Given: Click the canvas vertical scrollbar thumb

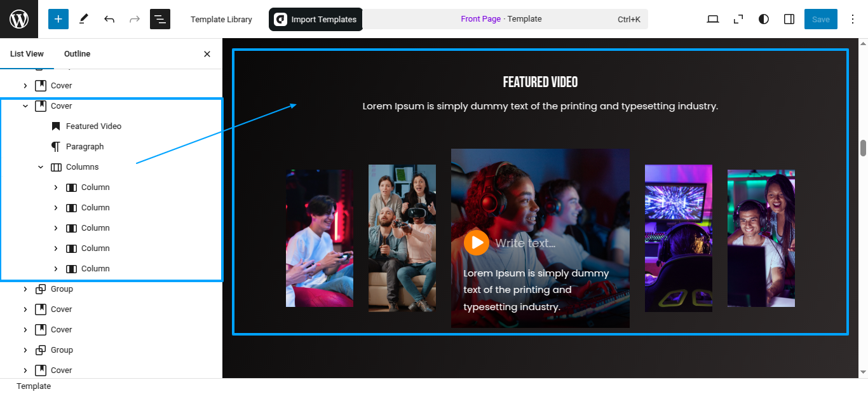Looking at the screenshot, I should click(863, 148).
